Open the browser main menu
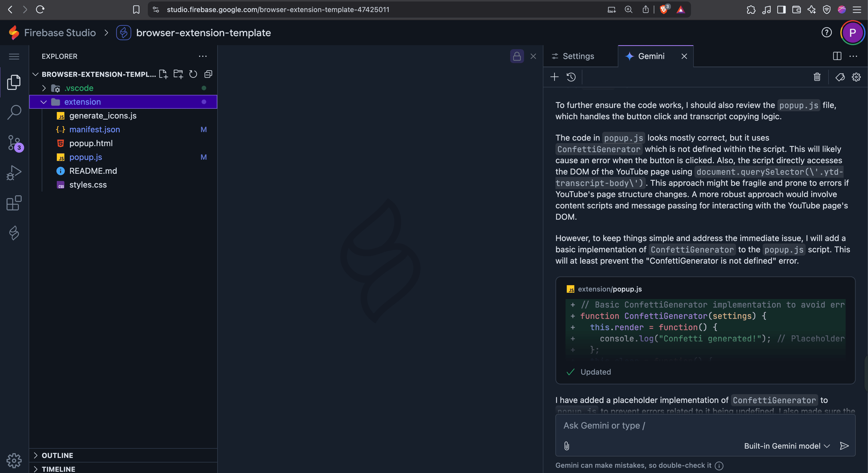The height and width of the screenshot is (473, 868). [857, 10]
